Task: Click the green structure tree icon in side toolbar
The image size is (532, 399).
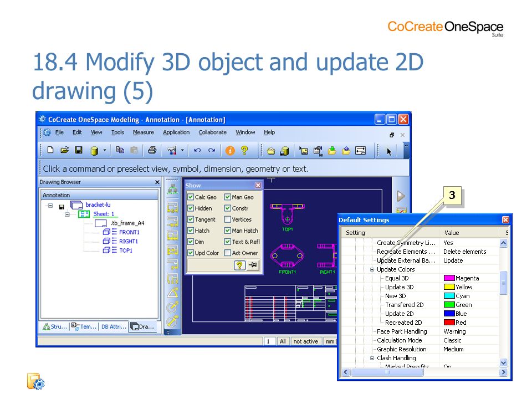Action: tap(172, 190)
